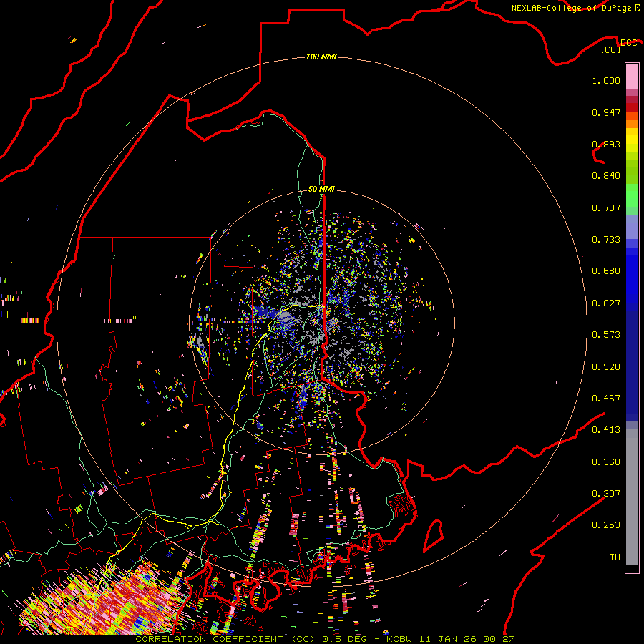Click the 1.000 legend value
This screenshot has width=644, height=644.
[606, 80]
